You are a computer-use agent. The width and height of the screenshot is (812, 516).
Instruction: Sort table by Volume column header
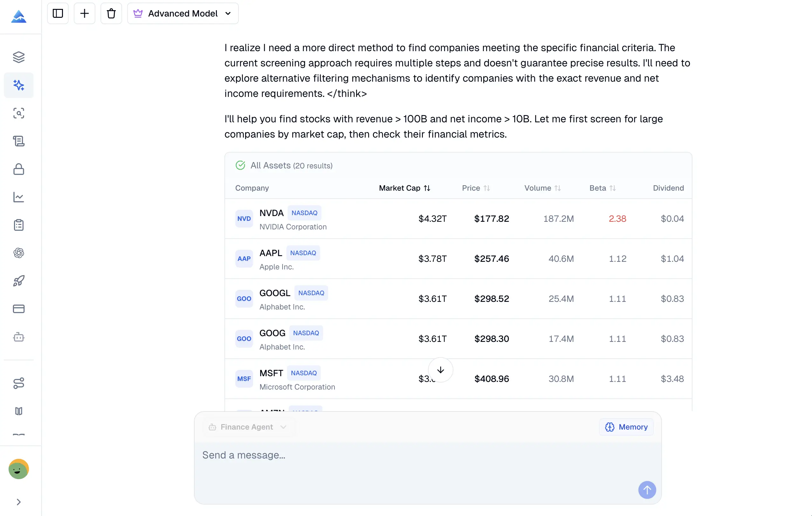point(542,188)
